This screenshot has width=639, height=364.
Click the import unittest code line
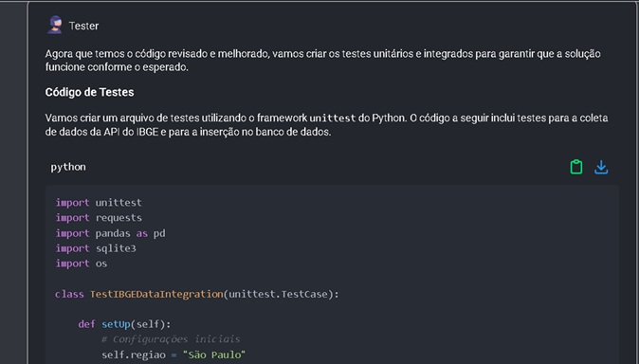tap(99, 203)
